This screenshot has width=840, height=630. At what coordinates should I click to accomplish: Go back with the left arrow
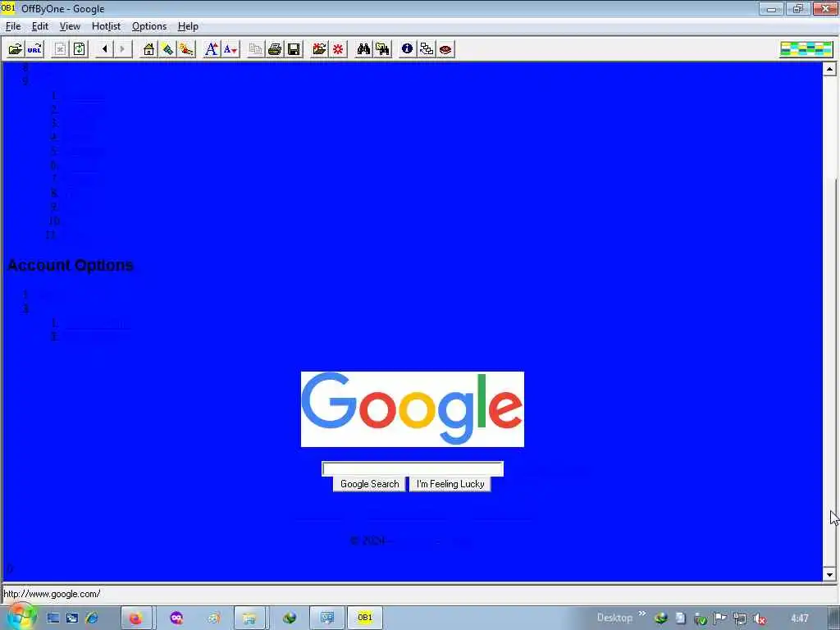point(105,49)
